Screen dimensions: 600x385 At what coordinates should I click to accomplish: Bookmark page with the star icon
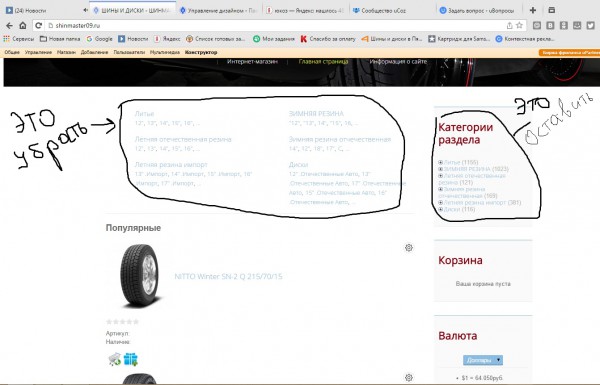[519, 26]
